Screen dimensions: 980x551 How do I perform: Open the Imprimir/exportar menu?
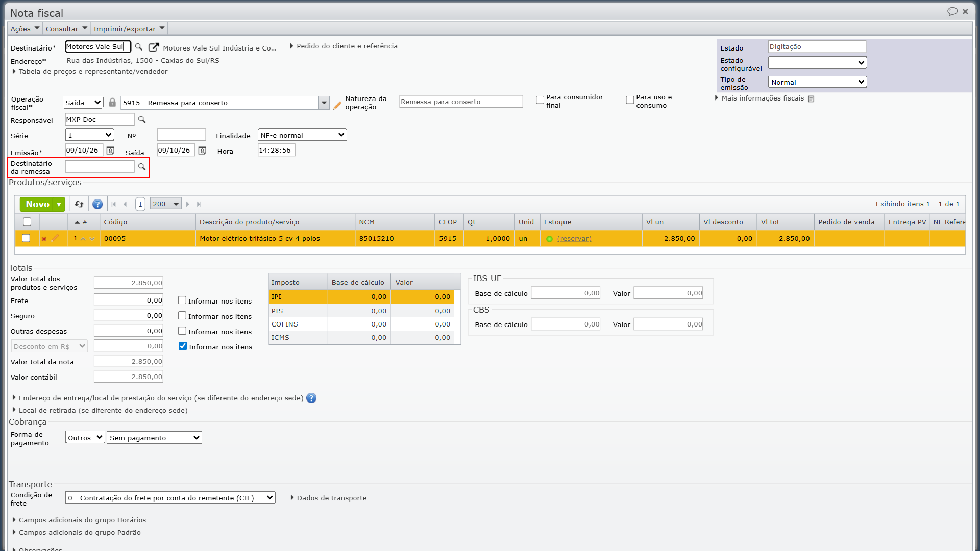(x=129, y=29)
